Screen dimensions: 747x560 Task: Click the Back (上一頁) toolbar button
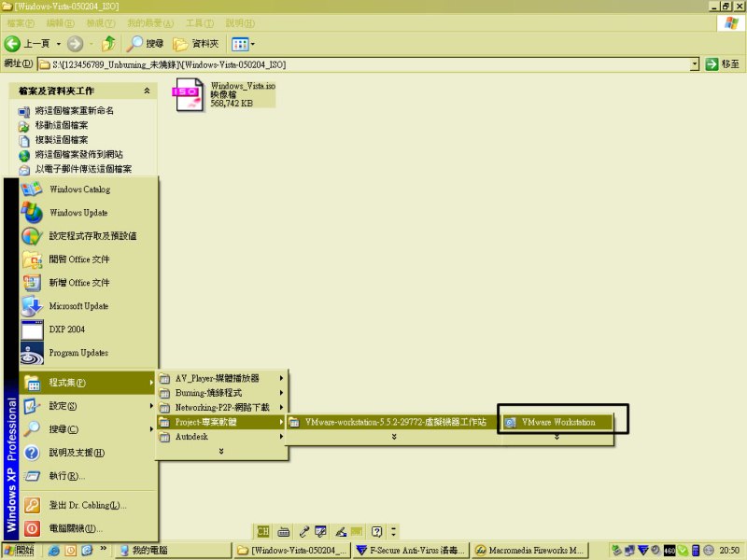(x=27, y=44)
